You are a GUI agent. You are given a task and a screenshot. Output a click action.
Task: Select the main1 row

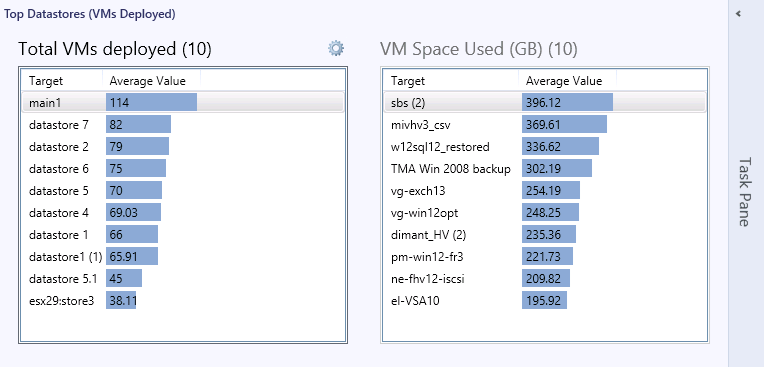(183, 102)
